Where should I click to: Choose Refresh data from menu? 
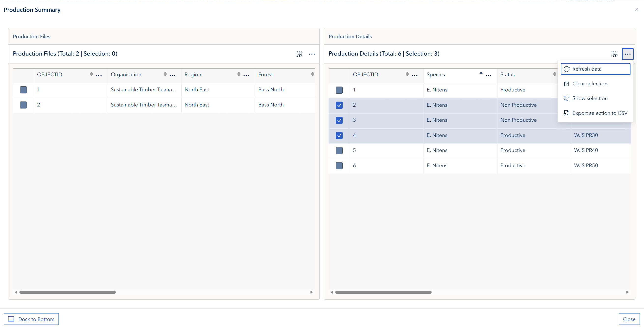[595, 69]
